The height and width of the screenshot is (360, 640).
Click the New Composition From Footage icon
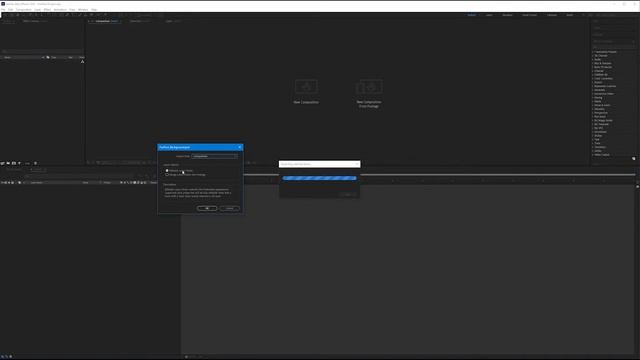click(369, 87)
